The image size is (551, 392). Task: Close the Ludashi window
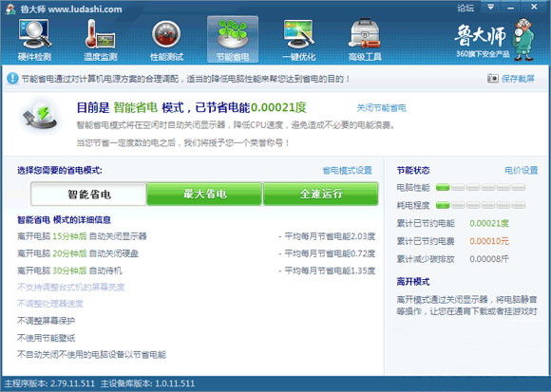coord(534,7)
